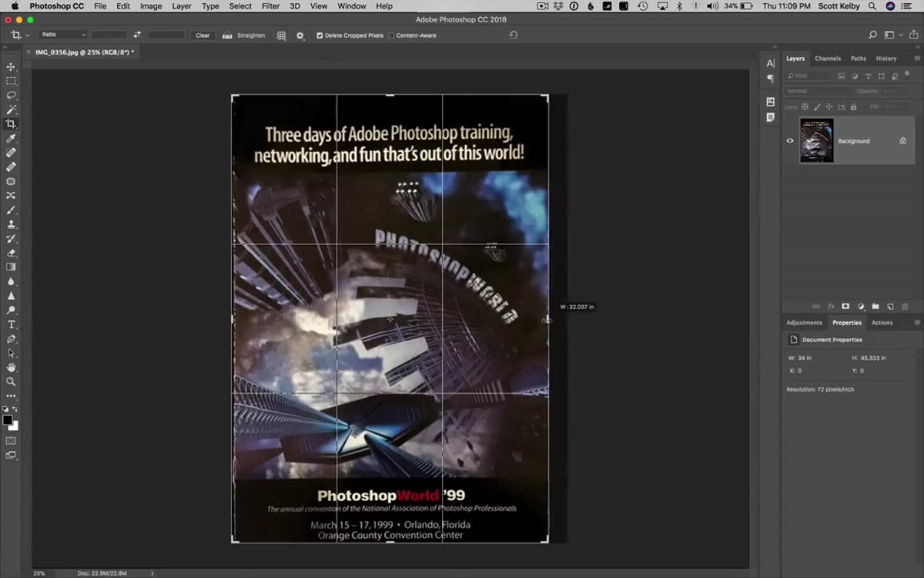Create a new adjustment layer

(860, 307)
